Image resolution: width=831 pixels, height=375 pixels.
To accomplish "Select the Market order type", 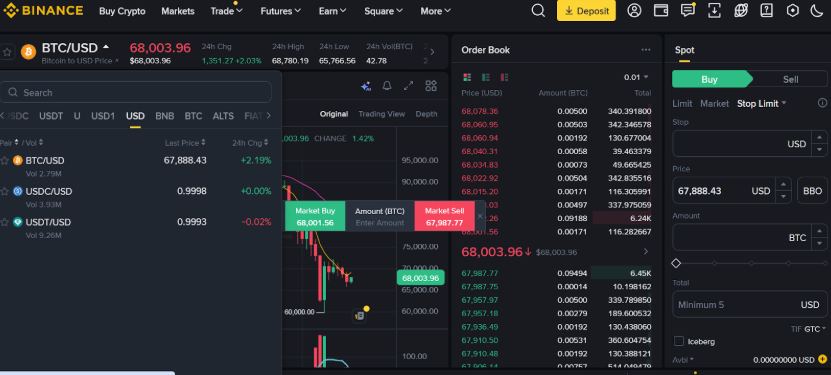I will click(714, 103).
